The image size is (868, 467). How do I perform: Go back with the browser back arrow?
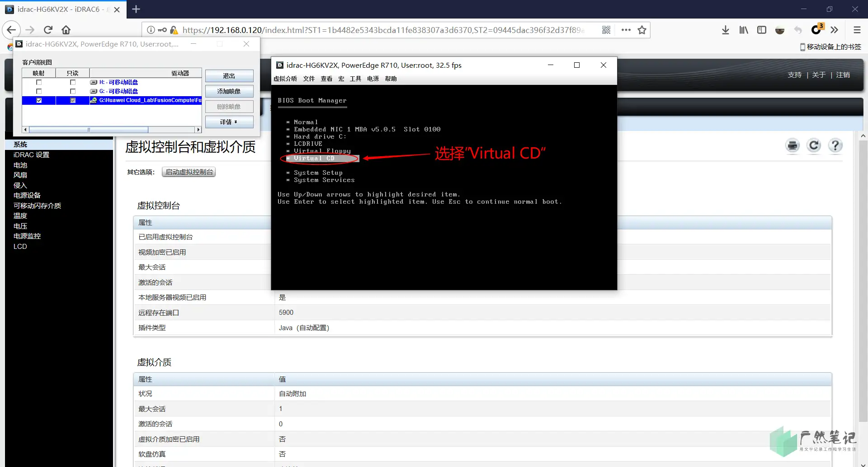point(11,30)
